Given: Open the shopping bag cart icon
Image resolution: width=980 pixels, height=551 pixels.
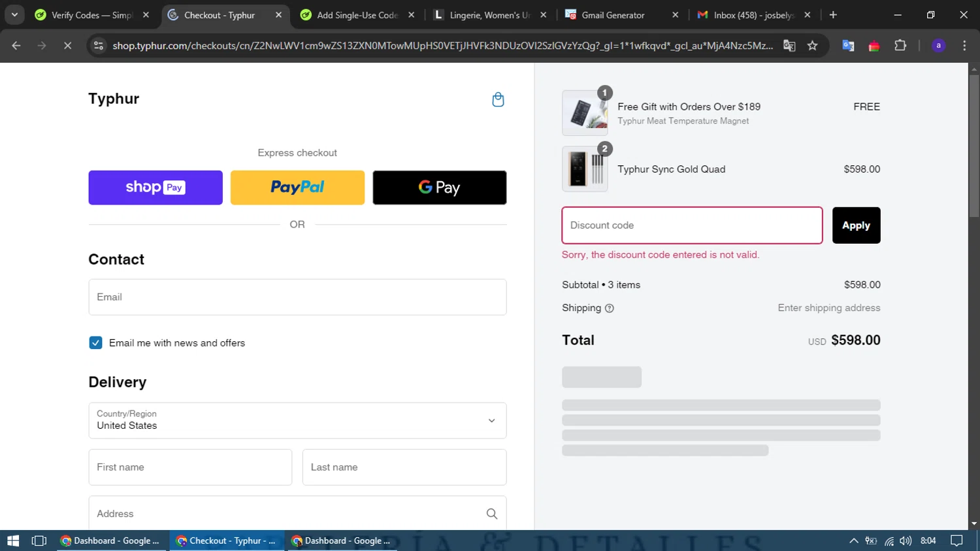Looking at the screenshot, I should (x=498, y=99).
